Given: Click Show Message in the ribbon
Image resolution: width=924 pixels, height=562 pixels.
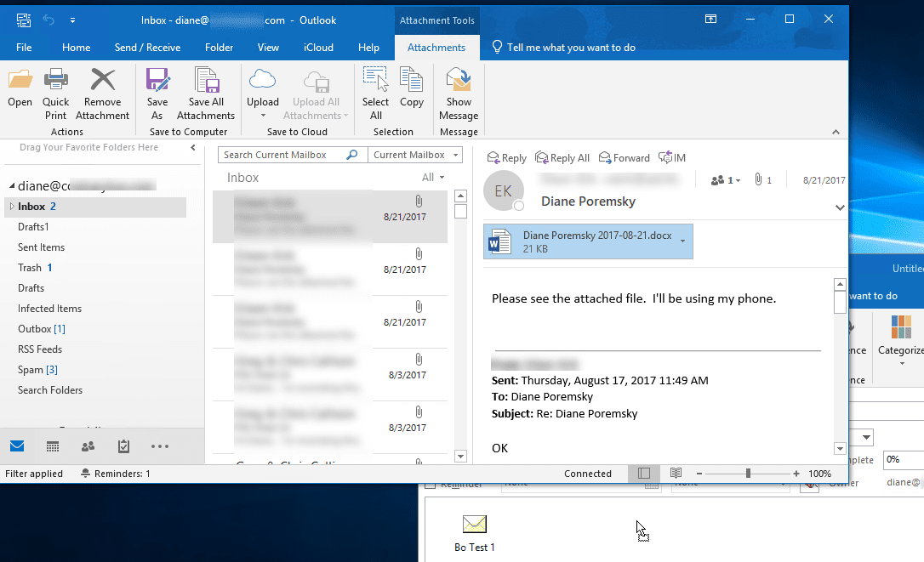Looking at the screenshot, I should coord(459,94).
